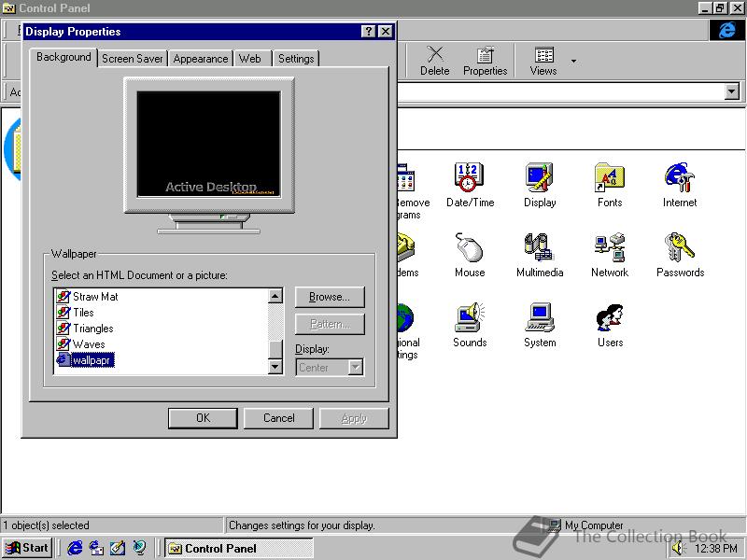Open the Internet settings icon

[680, 185]
